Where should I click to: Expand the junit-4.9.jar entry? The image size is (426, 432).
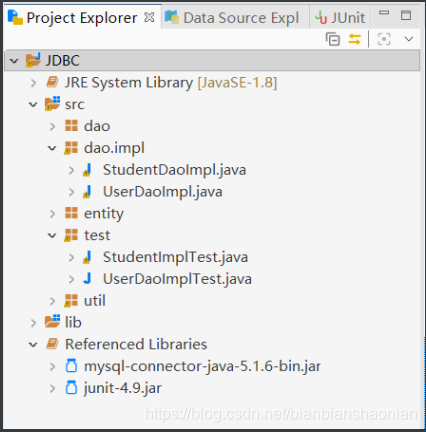tap(52, 388)
